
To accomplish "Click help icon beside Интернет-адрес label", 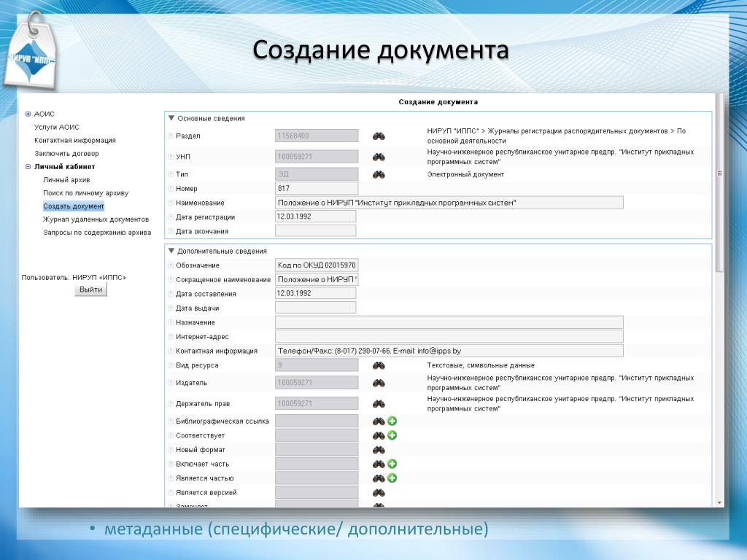I will point(171,337).
